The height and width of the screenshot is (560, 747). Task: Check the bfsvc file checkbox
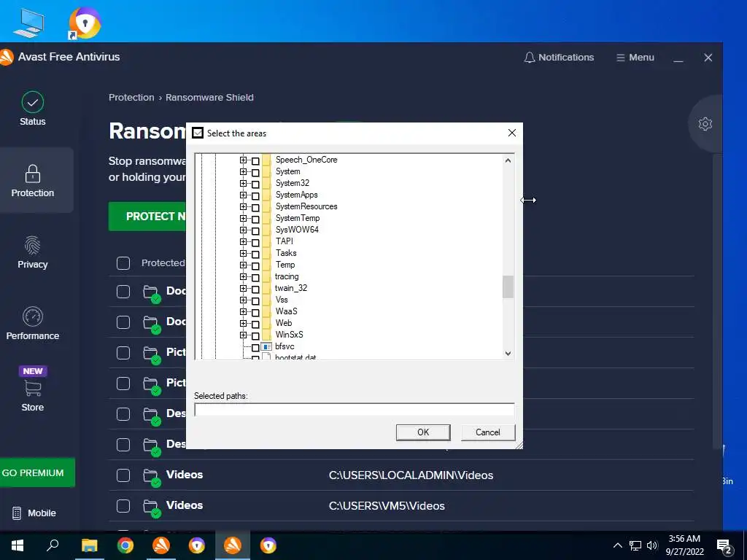click(x=255, y=348)
